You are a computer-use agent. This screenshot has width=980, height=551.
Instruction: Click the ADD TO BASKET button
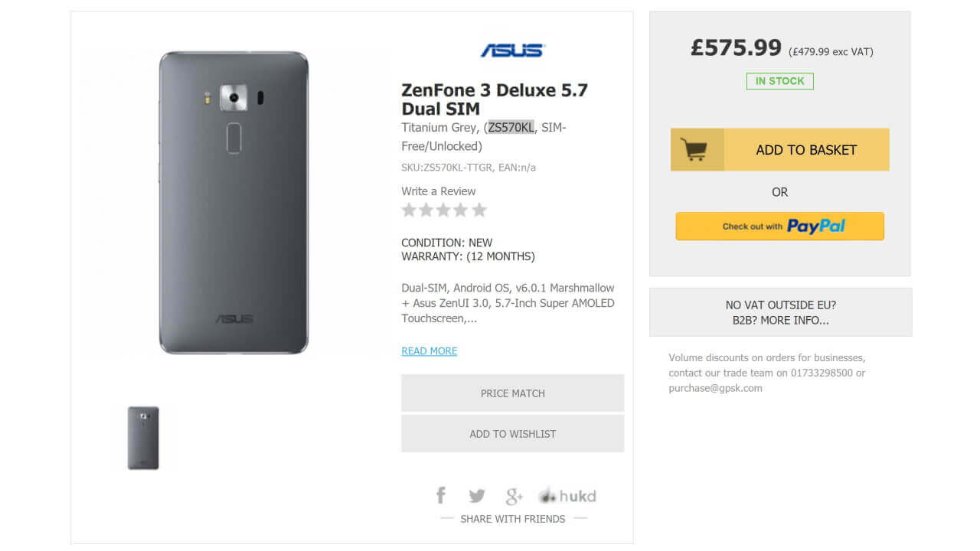point(807,149)
